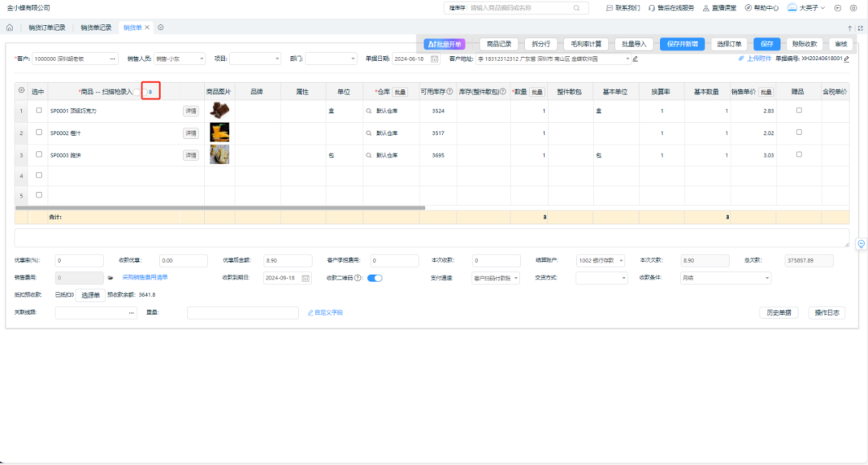This screenshot has width=868, height=465.
Task: Click warehouse search icon in SP0002 row
Action: click(369, 133)
